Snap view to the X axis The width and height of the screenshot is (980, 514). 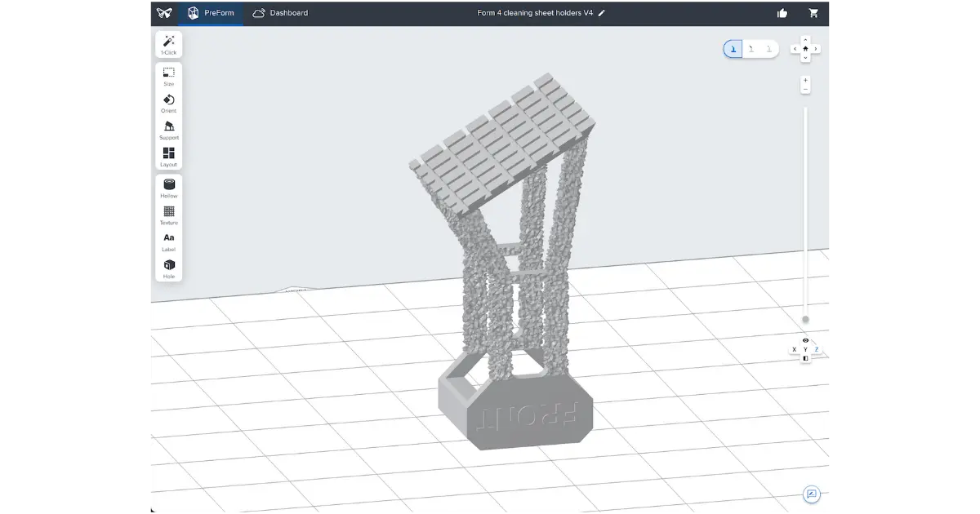795,350
